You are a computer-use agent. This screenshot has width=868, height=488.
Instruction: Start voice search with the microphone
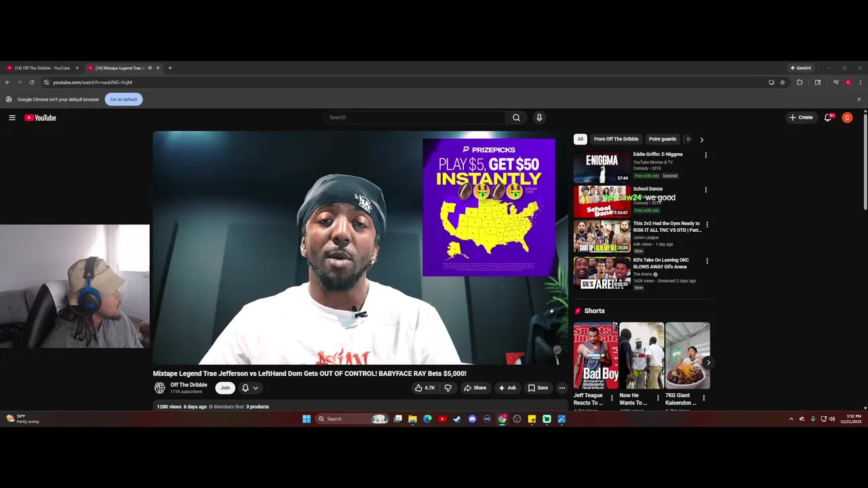pos(539,117)
